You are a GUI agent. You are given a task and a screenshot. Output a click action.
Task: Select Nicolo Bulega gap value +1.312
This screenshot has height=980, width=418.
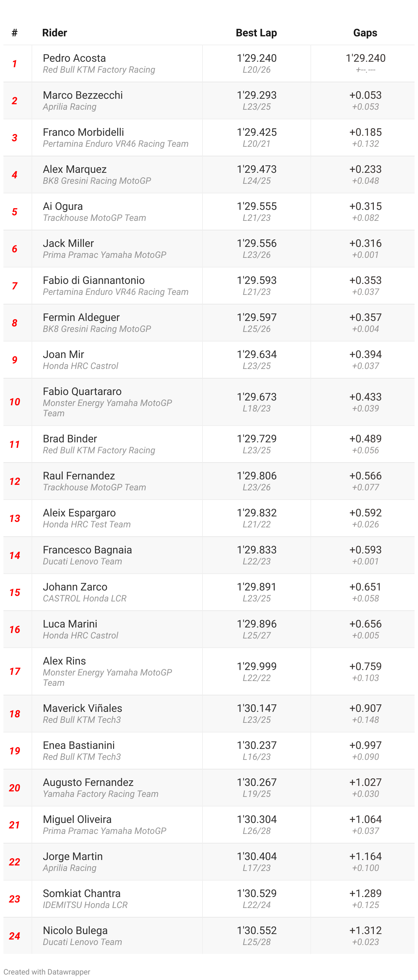pos(365,930)
